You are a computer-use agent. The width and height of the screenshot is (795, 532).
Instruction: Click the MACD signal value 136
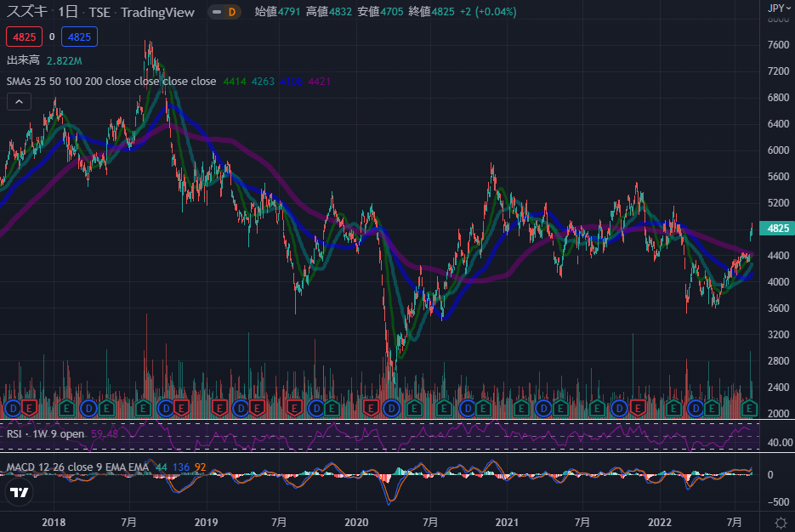[181, 467]
